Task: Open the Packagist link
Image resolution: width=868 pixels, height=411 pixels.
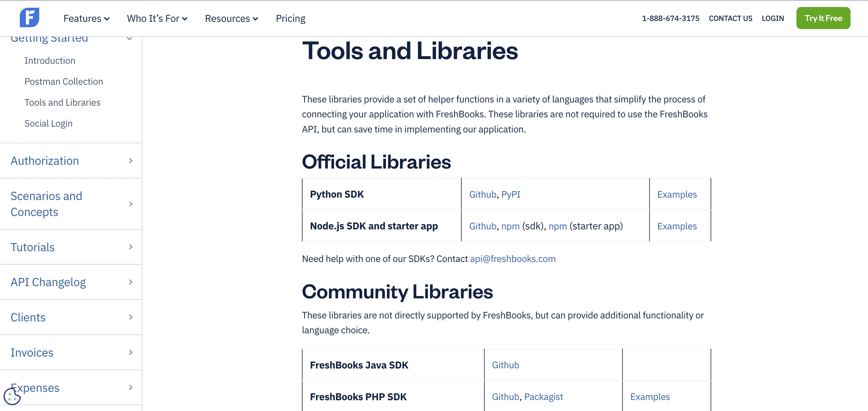Action: coord(543,396)
